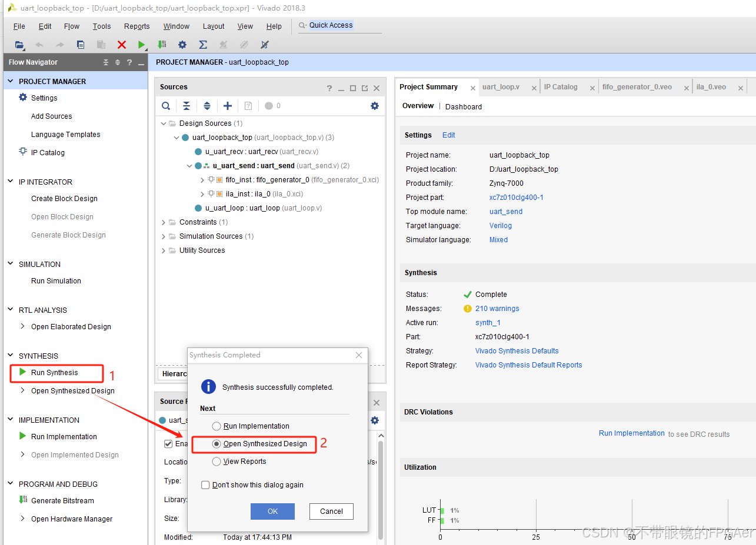756x545 pixels.
Task: Click the rightmost crossed-pen toolbar icon
Action: tap(265, 45)
